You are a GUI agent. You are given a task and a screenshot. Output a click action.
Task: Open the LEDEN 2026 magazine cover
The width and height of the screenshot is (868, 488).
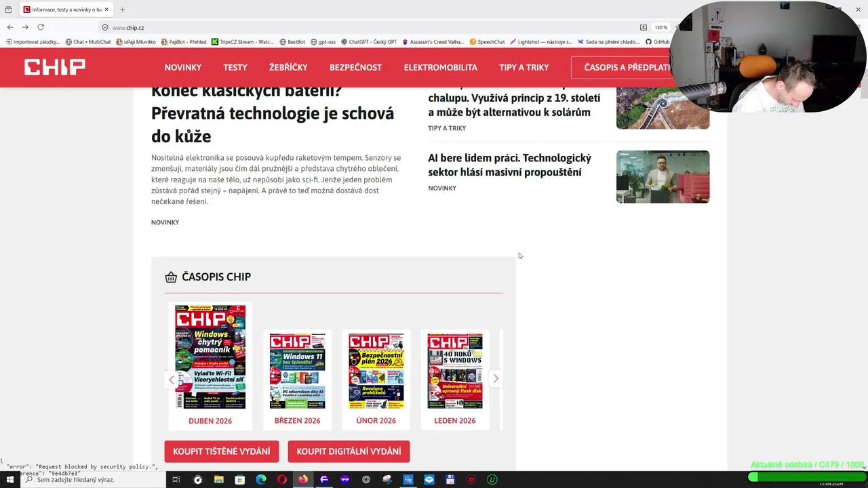point(455,371)
